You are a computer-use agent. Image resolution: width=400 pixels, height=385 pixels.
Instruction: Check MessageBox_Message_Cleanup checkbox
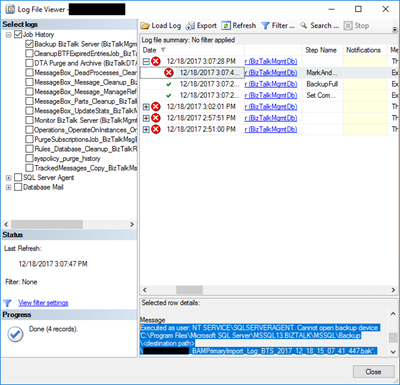(29, 82)
